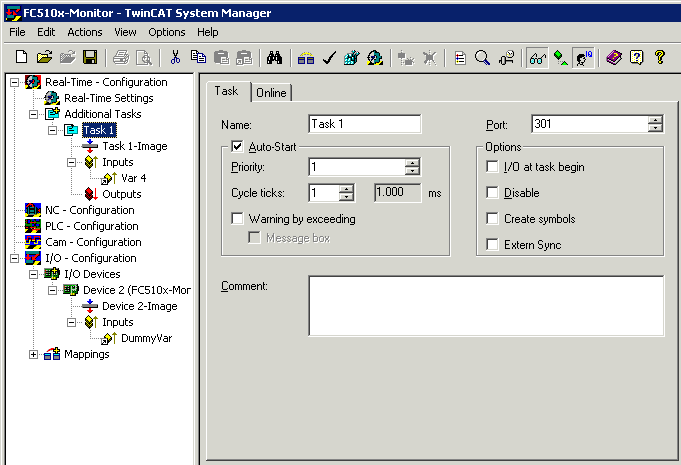681x465 pixels.
Task: Select DummyVar under Device 2 Inputs
Action: pyautogui.click(x=146, y=338)
